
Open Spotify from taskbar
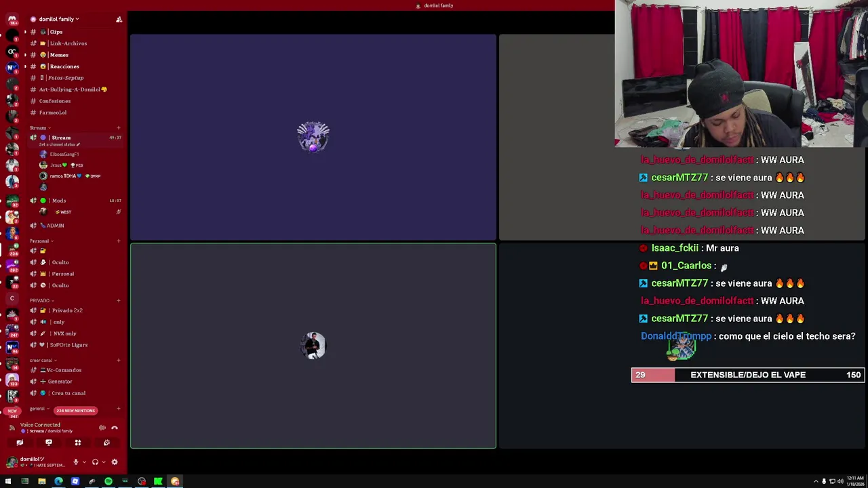(108, 481)
